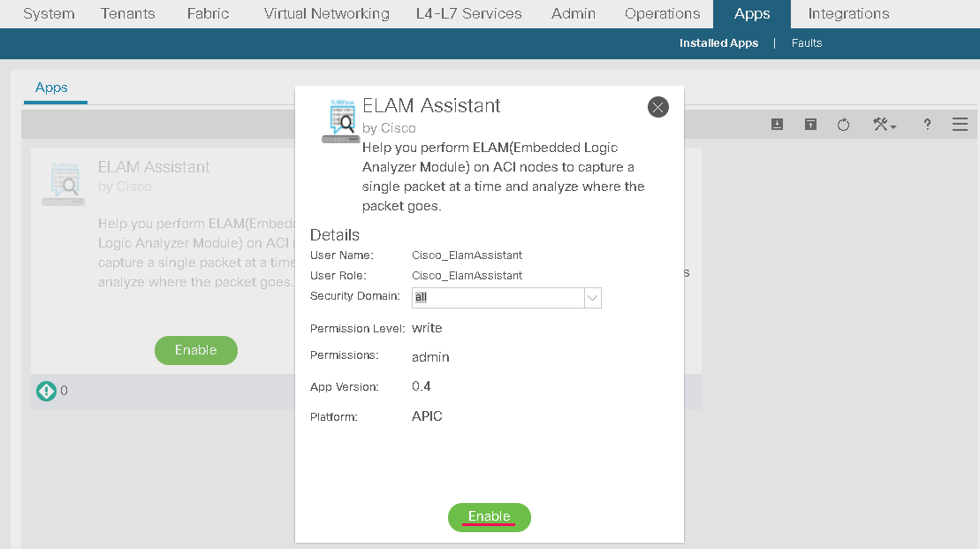Viewport: 980px width, 549px height.
Task: Click the User Name value Cisco_ElamAssistant
Action: 467,255
